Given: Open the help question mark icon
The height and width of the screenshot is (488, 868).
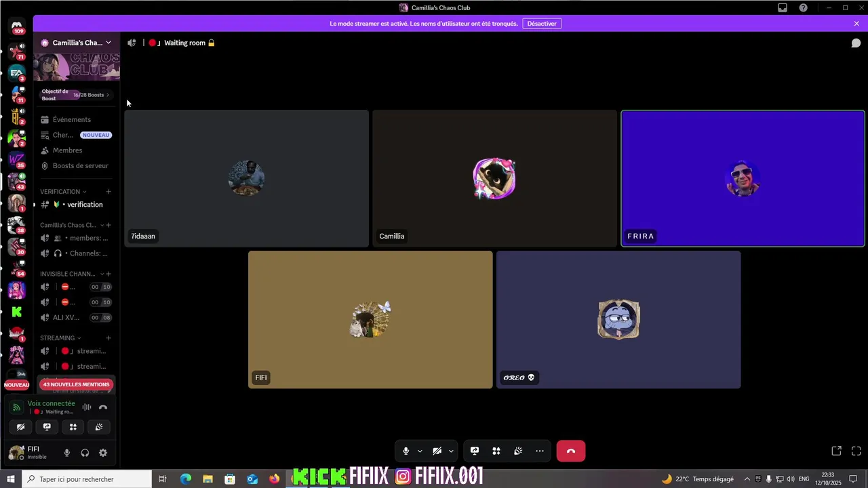Looking at the screenshot, I should coord(804,7).
